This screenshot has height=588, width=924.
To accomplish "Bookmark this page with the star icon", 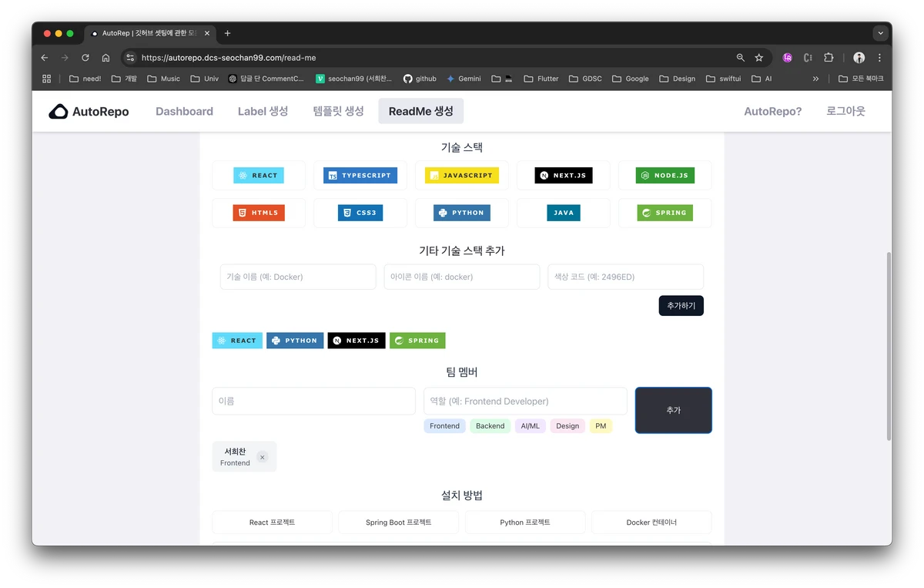I will point(759,58).
